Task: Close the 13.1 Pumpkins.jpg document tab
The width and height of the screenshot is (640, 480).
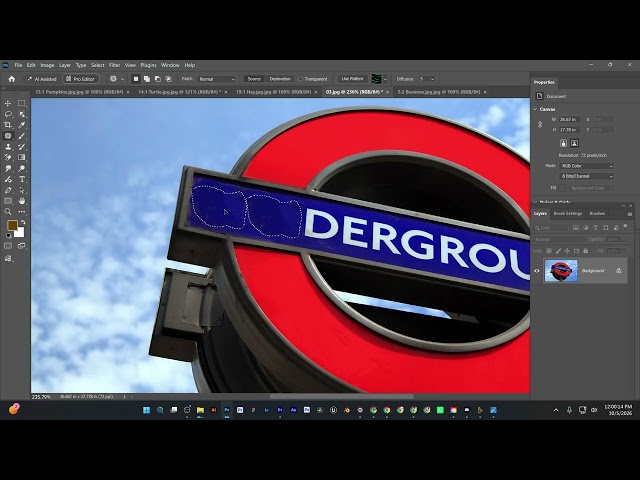Action: point(128,92)
